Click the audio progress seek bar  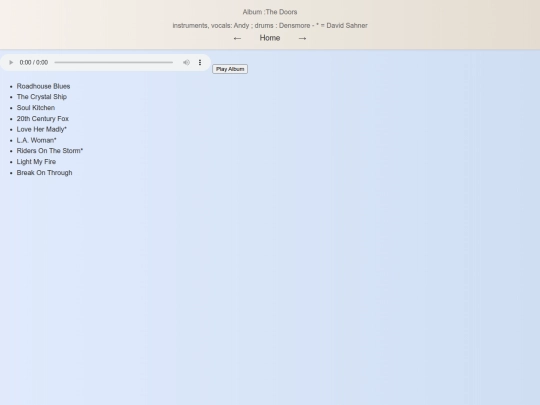[x=114, y=62]
